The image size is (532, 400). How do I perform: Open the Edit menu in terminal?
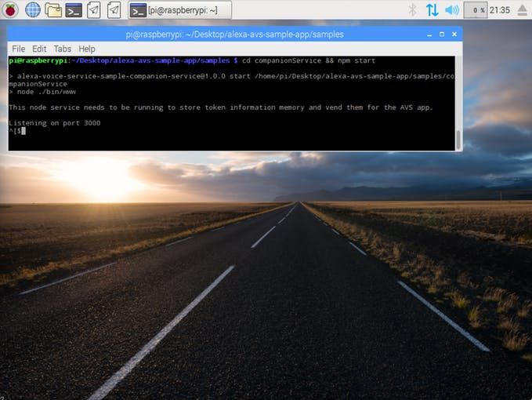click(39, 49)
